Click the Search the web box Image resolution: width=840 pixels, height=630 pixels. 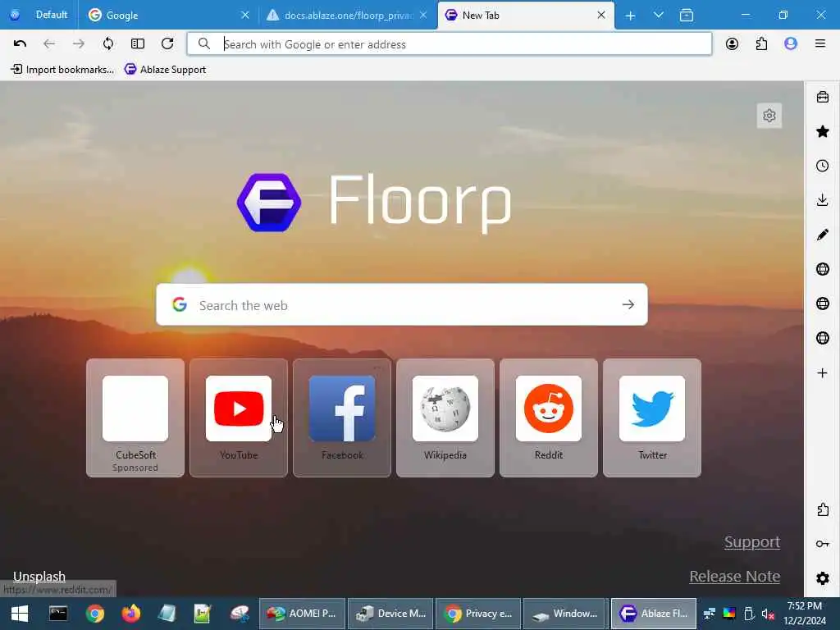402,305
